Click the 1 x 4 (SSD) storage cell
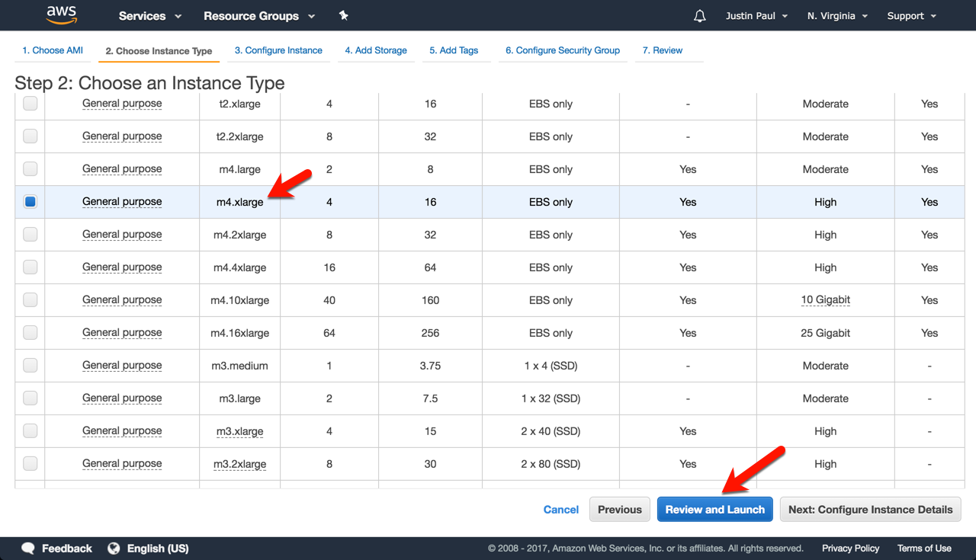Image resolution: width=976 pixels, height=560 pixels. 551,366
